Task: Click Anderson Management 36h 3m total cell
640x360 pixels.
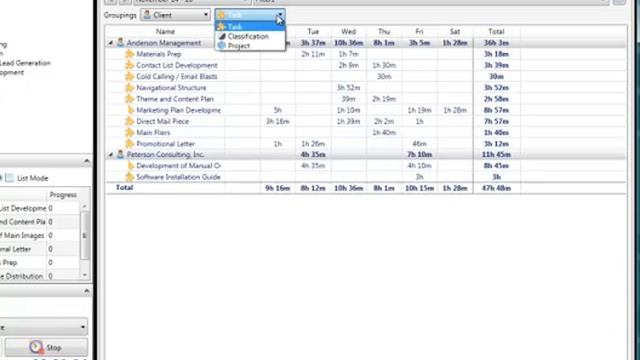Action: point(496,43)
